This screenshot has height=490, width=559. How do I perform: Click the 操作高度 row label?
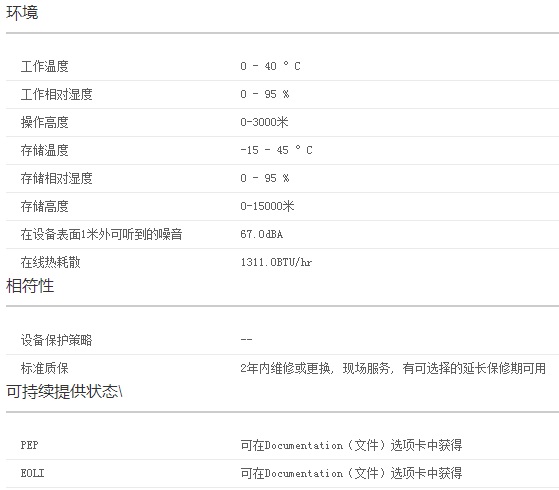pyautogui.click(x=45, y=122)
